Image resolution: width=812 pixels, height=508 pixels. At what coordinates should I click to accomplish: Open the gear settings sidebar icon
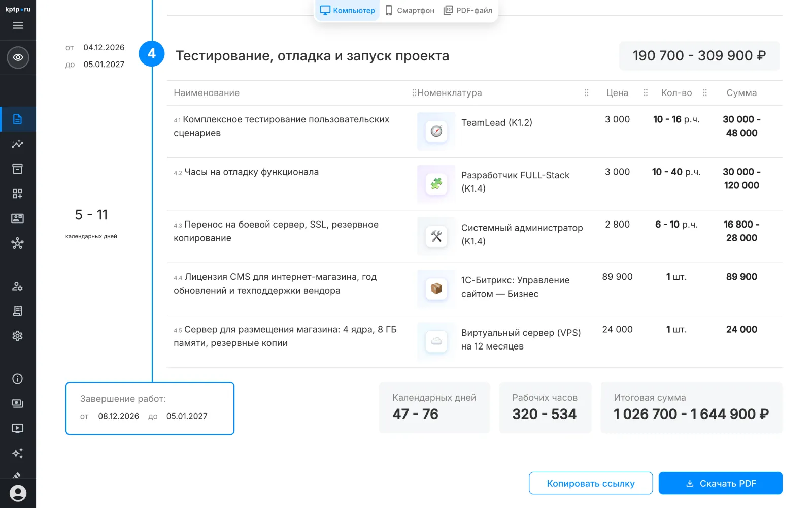(18, 336)
